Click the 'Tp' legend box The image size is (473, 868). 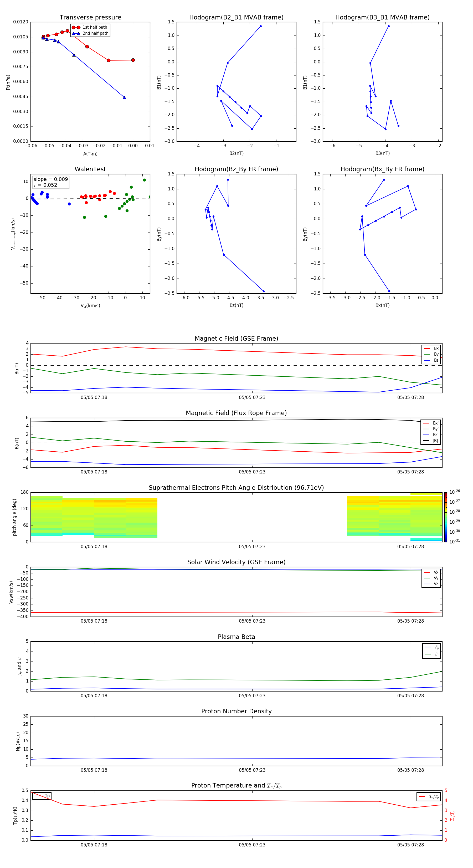[x=42, y=796]
